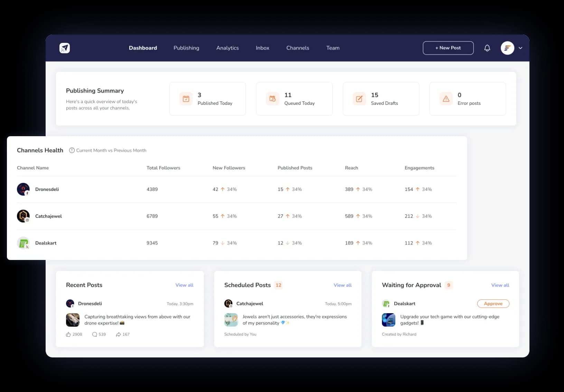This screenshot has height=392, width=564.
Task: Click Dealskart new followers down arrow
Action: [223, 243]
